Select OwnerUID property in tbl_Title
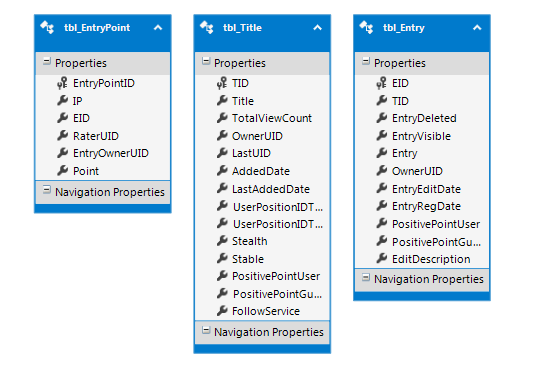 [257, 136]
